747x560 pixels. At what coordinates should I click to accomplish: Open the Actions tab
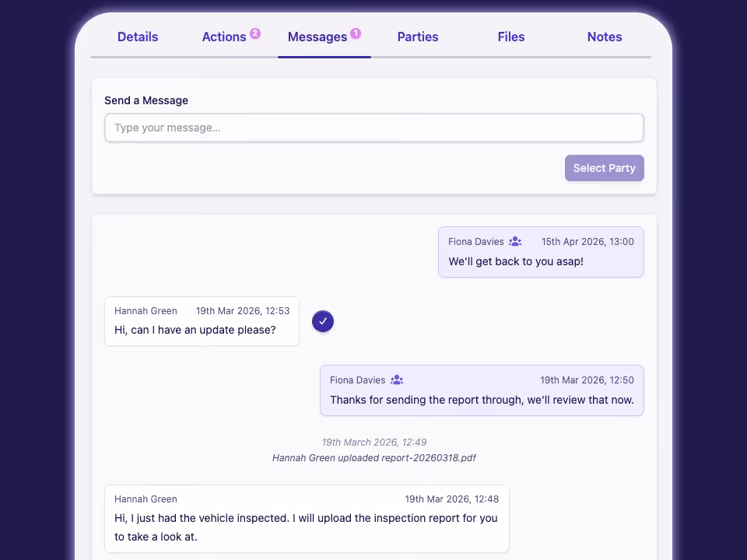click(224, 37)
